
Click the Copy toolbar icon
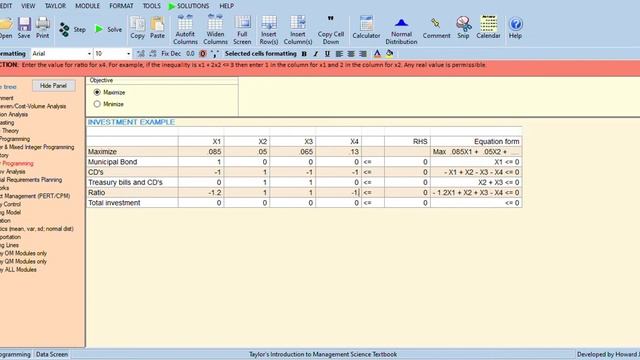(138, 28)
